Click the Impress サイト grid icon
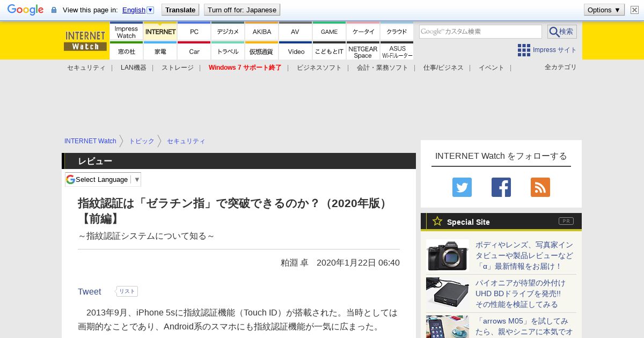Viewport: 644px width, 338px height. tap(524, 50)
